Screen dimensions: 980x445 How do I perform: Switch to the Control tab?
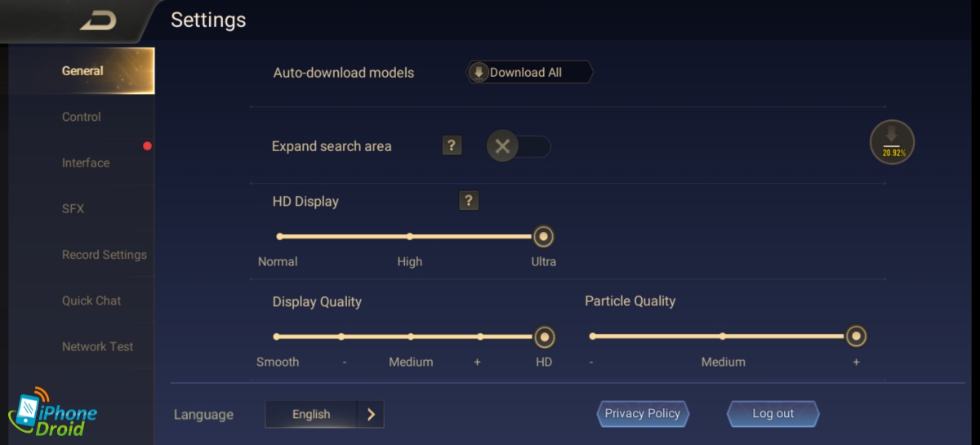click(x=82, y=117)
